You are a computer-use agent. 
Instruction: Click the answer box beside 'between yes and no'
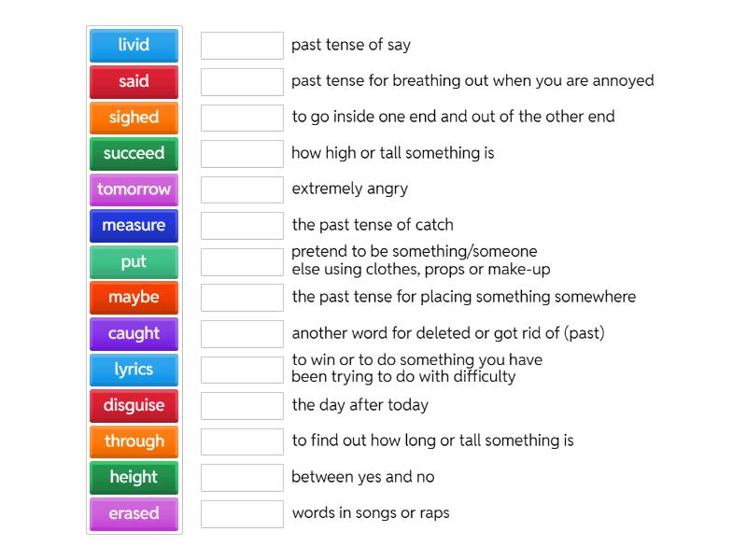pos(242,478)
